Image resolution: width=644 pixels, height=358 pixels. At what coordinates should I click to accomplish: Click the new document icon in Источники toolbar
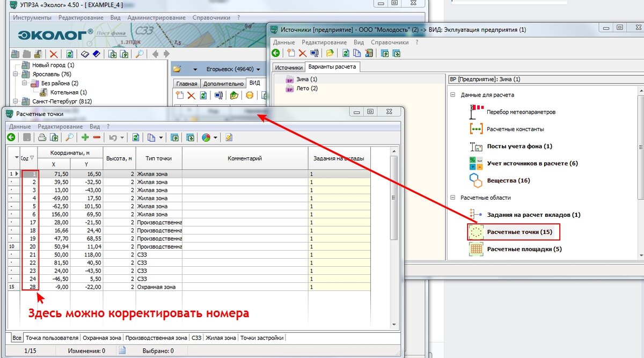tap(291, 53)
